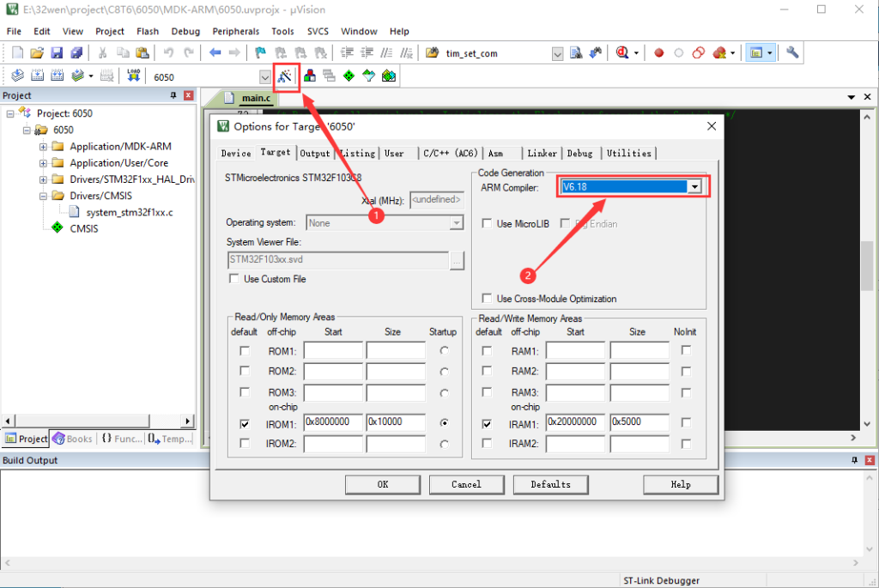879x588 pixels.
Task: Navigate backwards with the blue left arrow
Action: point(215,52)
